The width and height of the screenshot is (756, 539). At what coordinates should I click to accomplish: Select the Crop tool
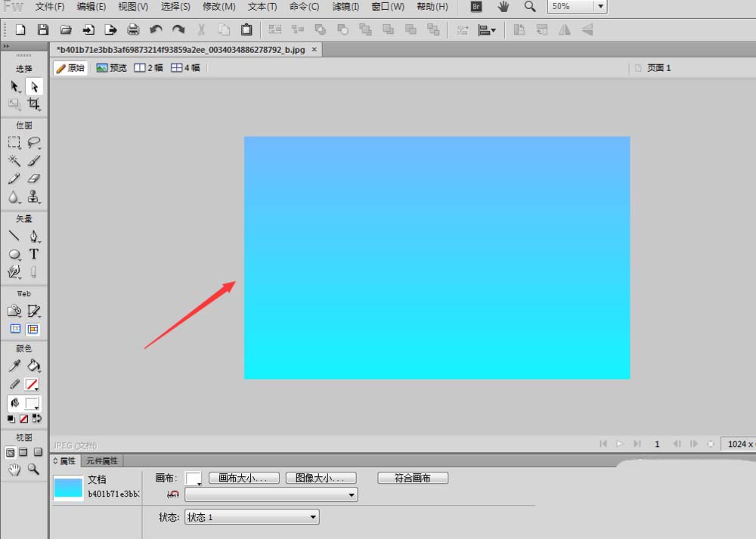point(34,104)
